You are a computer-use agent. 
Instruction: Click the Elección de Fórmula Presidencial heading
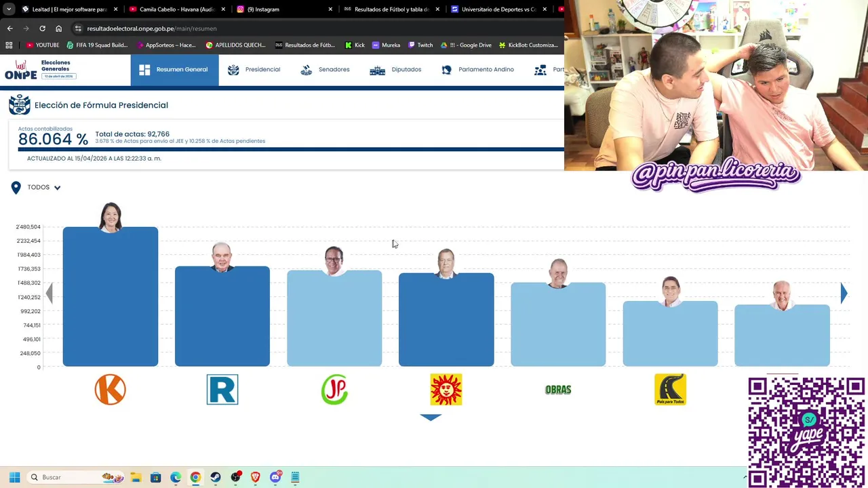101,105
